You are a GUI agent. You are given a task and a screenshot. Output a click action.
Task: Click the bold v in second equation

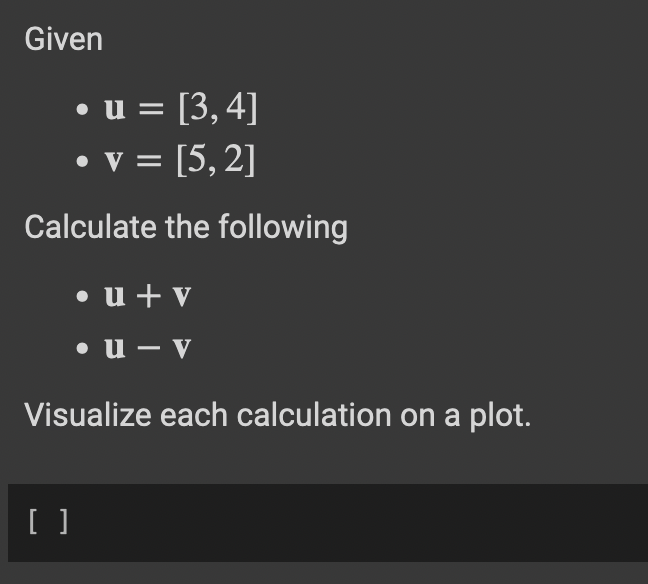click(114, 160)
